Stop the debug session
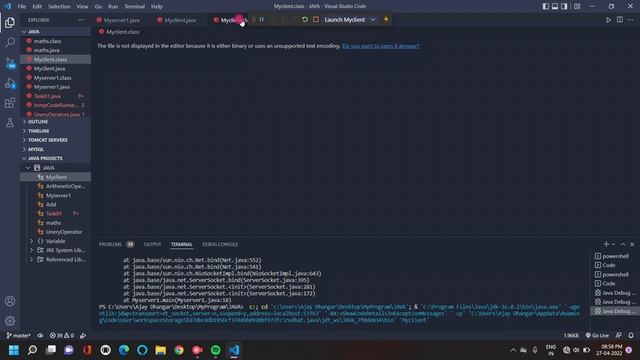 (316, 20)
